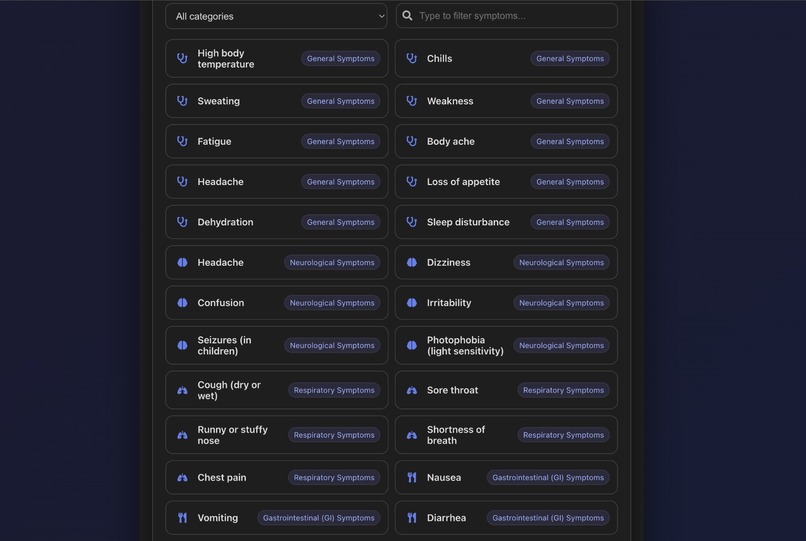806x541 pixels.
Task: Click Neurological Symptoms tag on Dizziness
Action: pos(561,262)
